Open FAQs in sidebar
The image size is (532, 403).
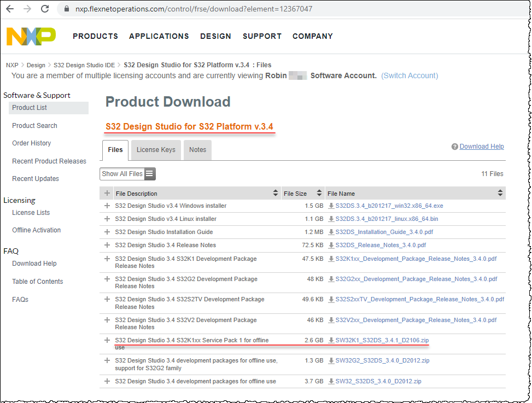(20, 300)
